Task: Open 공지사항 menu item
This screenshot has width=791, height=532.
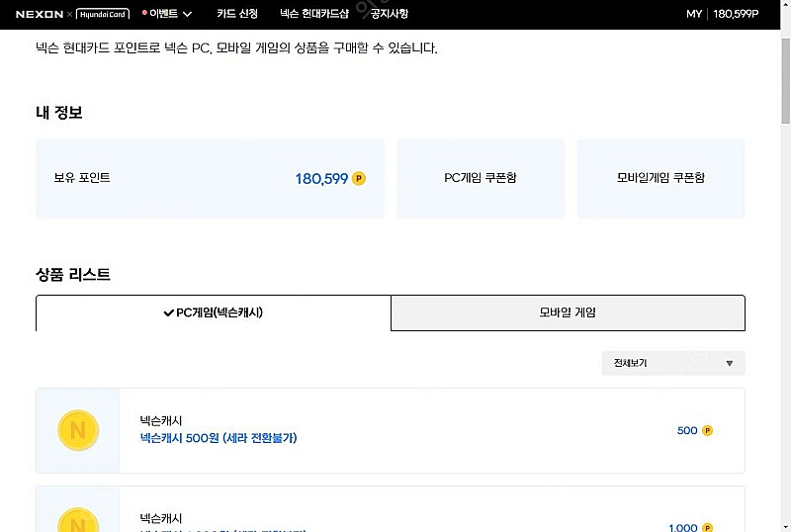Action: pos(389,14)
